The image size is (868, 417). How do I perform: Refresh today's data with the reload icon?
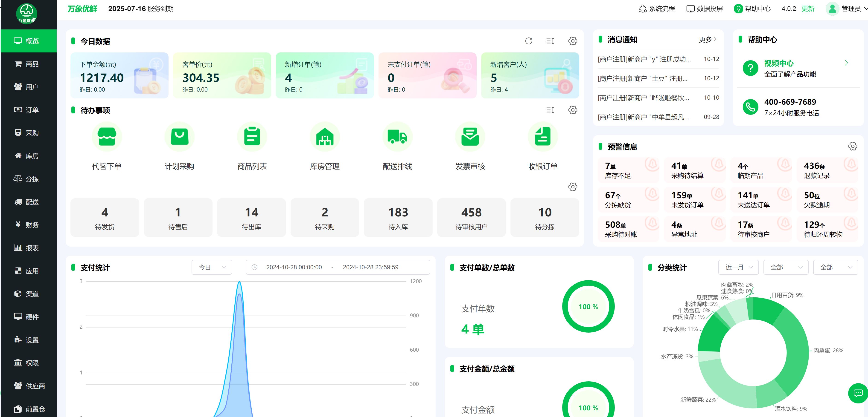tap(528, 41)
